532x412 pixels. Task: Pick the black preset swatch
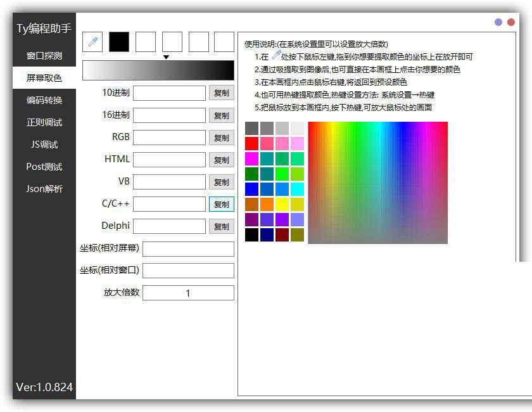pyautogui.click(x=252, y=235)
